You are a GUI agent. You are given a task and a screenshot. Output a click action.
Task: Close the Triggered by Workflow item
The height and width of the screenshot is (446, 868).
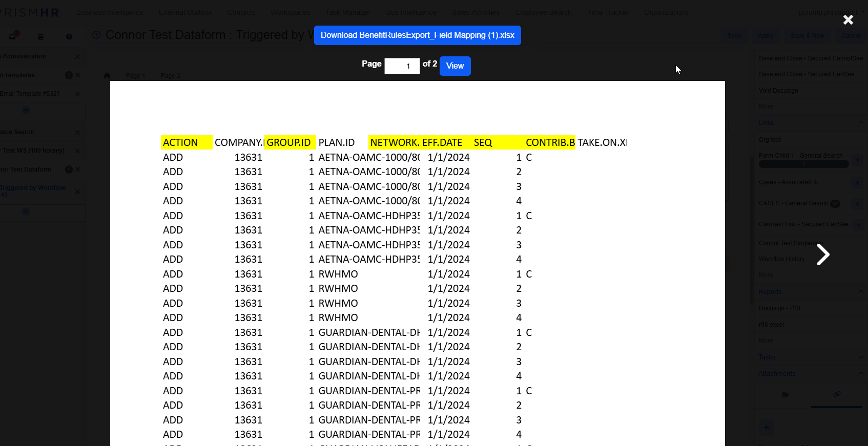(x=78, y=192)
